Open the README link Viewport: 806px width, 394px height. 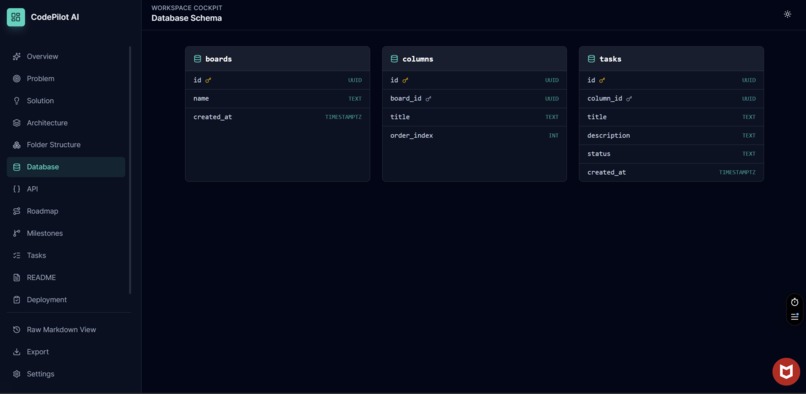(x=66, y=278)
